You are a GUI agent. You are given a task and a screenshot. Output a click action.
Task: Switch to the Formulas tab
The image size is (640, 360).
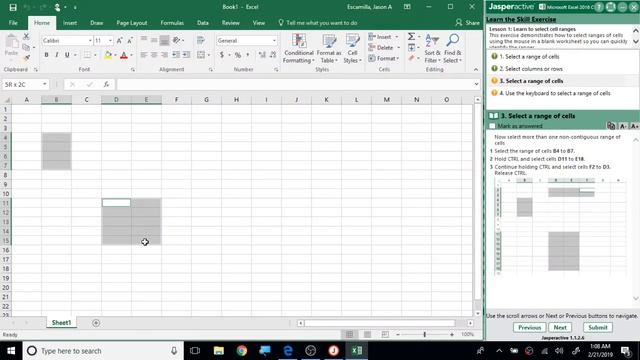(x=172, y=23)
